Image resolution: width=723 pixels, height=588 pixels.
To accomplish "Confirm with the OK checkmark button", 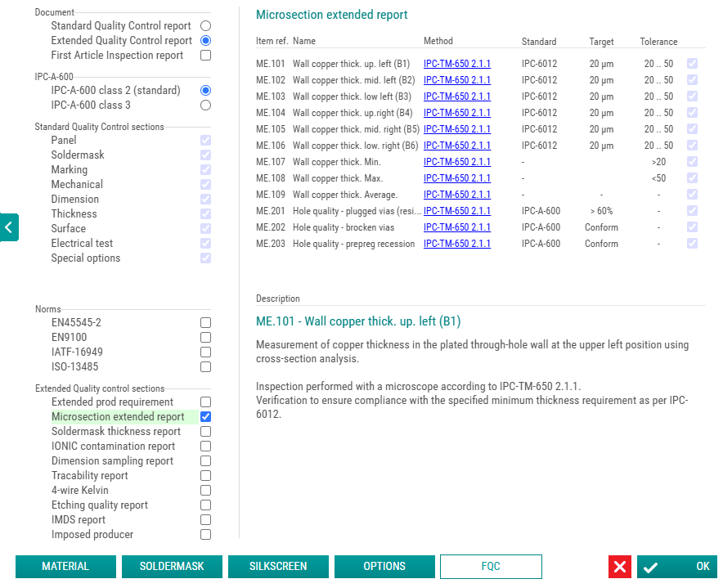I will pos(677,566).
